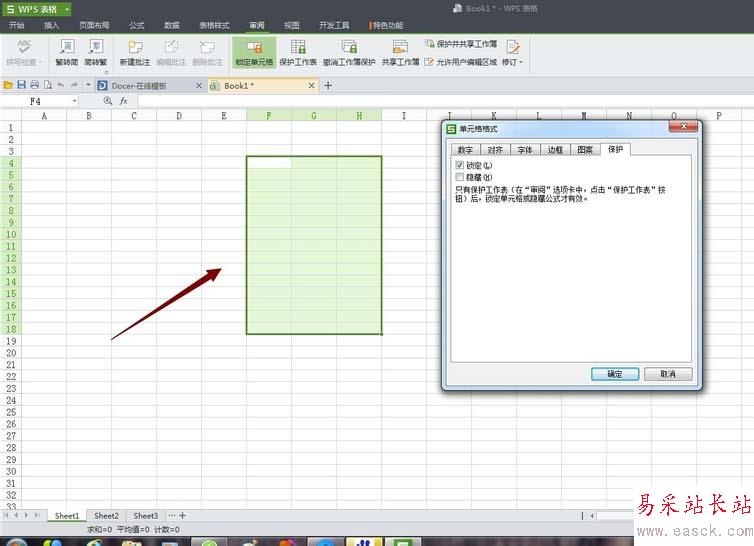This screenshot has width=754, height=546.
Task: Click the 共享工作簿 share workbook icon
Action: 400,47
